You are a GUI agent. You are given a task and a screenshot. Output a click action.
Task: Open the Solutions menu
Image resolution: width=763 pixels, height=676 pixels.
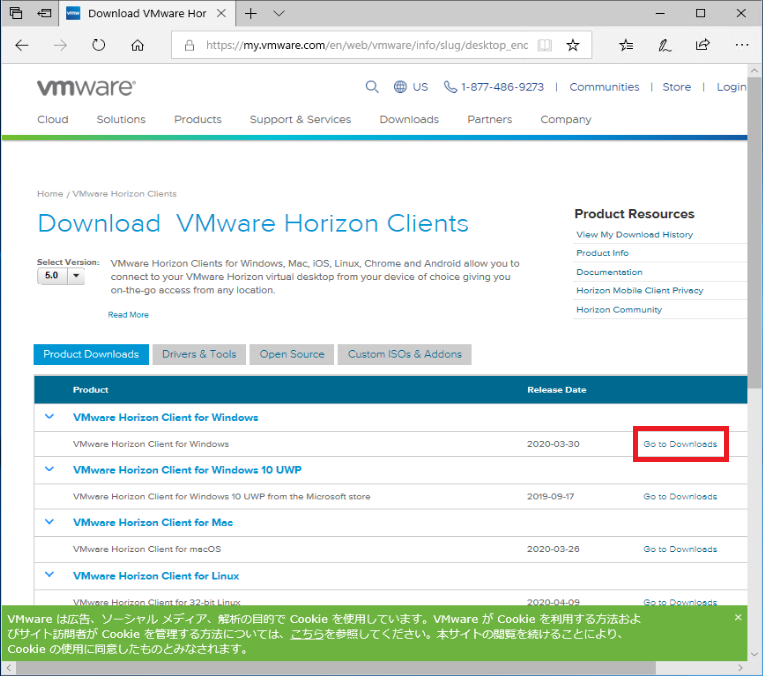pyautogui.click(x=121, y=119)
